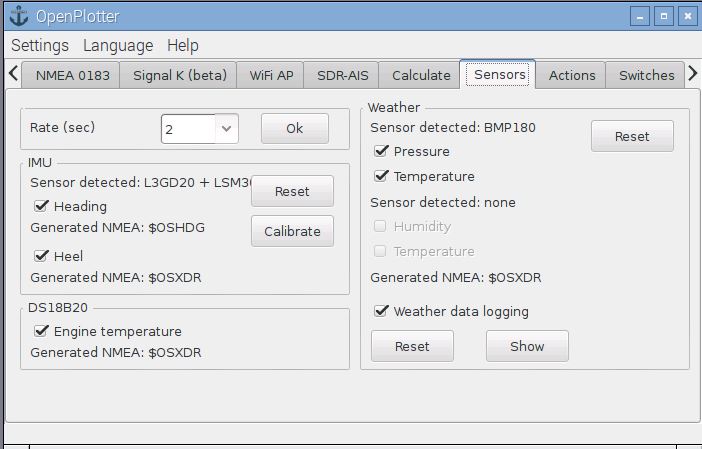
Task: Click the 'Rate (sec)' label
Action: (x=62, y=128)
